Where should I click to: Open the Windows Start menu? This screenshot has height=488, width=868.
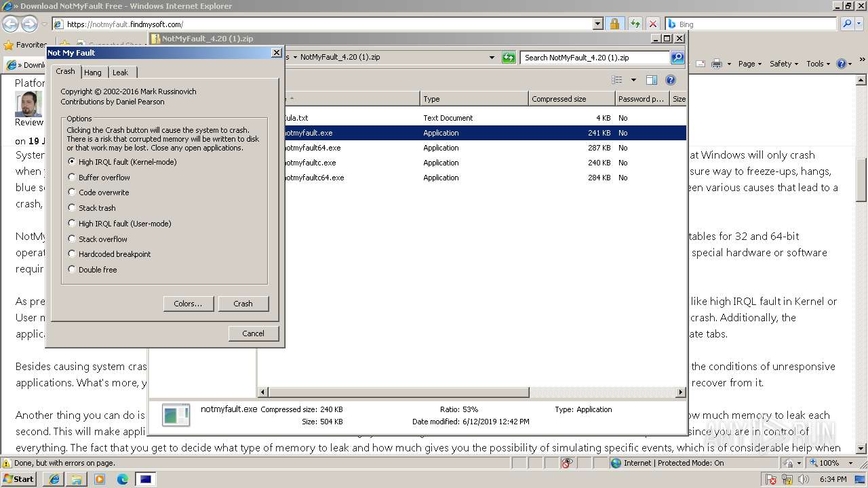pyautogui.click(x=19, y=479)
